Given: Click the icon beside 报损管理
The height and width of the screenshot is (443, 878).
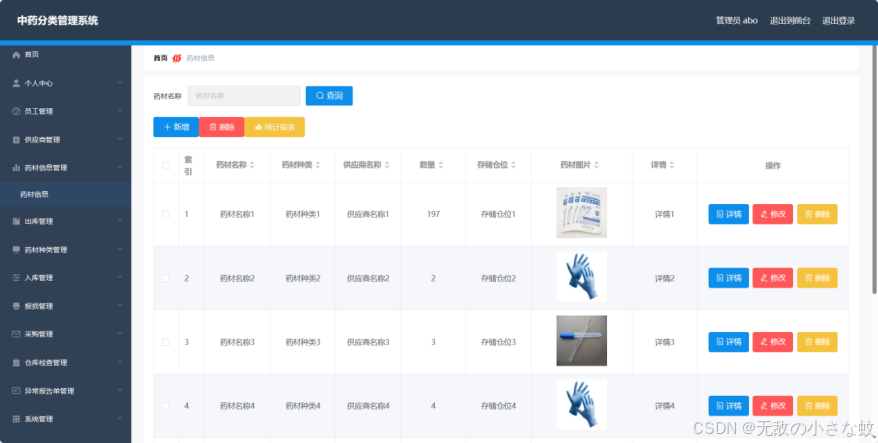Looking at the screenshot, I should tap(16, 306).
